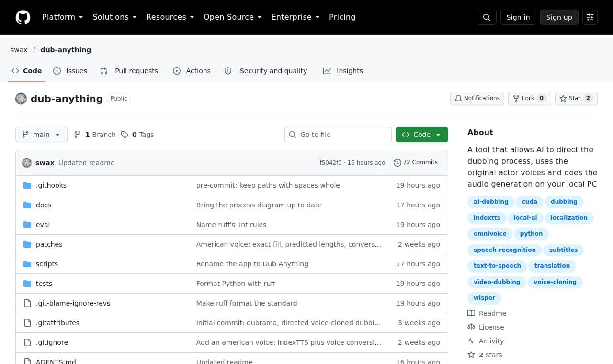The image size is (613, 364).
Task: Expand the Solutions menu
Action: click(x=114, y=17)
